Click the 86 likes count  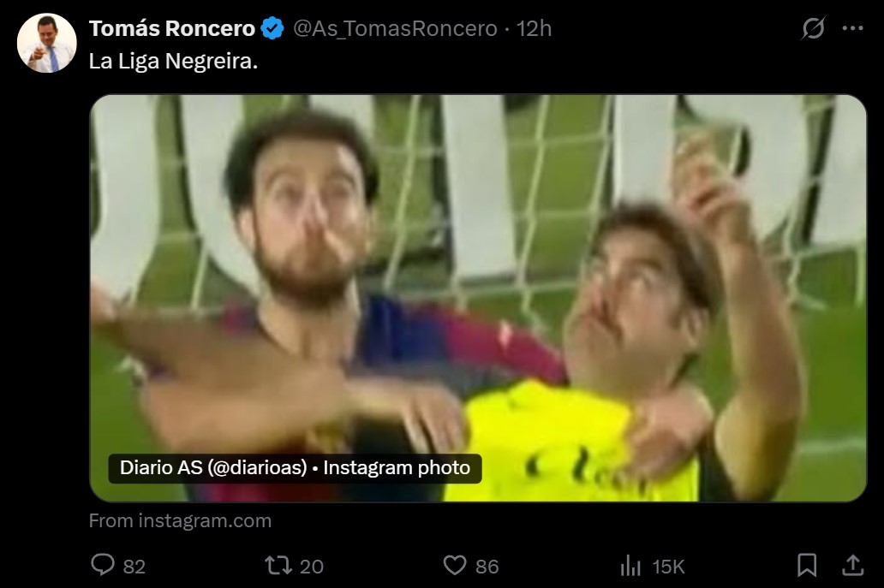(x=487, y=566)
